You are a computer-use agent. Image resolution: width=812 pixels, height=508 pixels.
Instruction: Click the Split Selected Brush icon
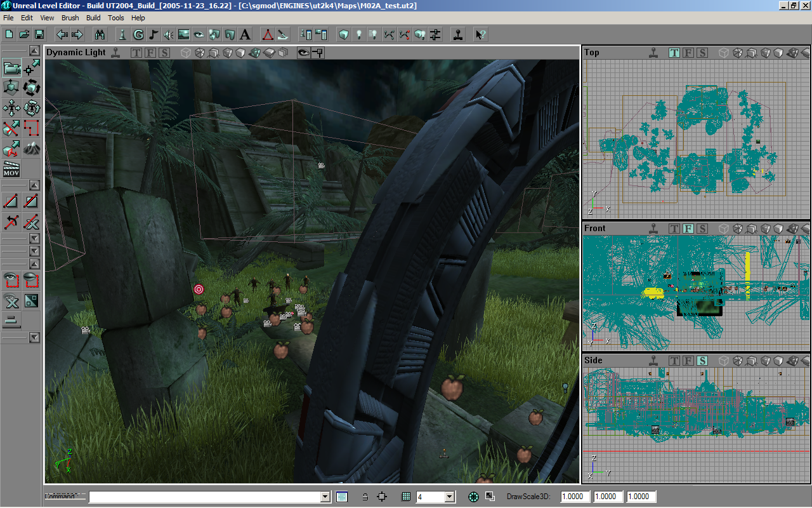[32, 202]
